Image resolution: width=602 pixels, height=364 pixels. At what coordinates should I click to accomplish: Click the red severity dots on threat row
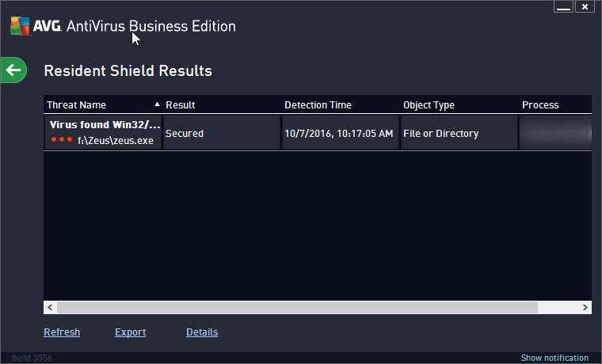click(62, 139)
